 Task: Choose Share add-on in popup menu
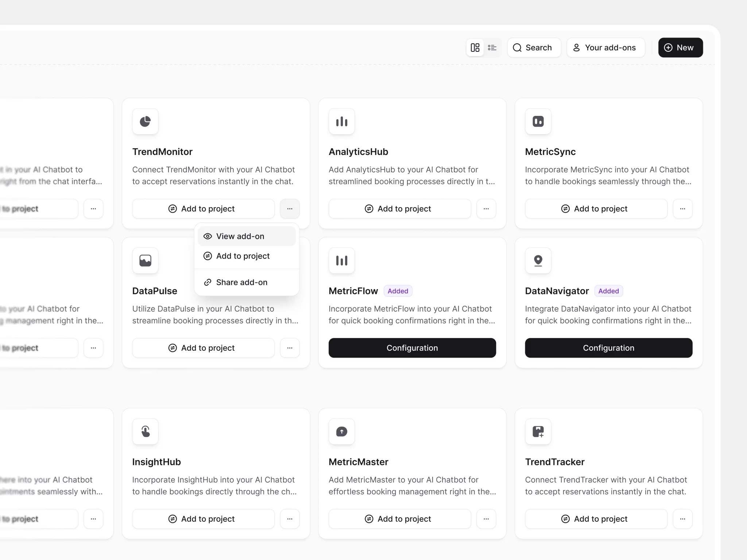(x=247, y=282)
